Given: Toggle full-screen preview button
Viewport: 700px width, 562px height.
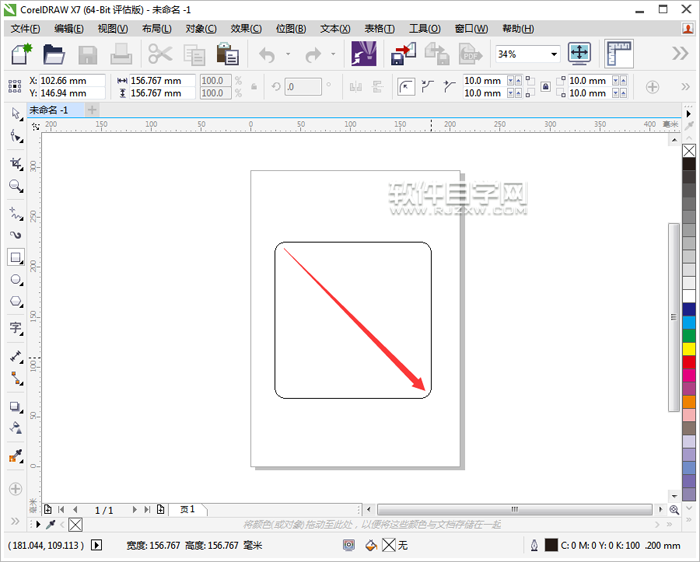Looking at the screenshot, I should tap(580, 54).
